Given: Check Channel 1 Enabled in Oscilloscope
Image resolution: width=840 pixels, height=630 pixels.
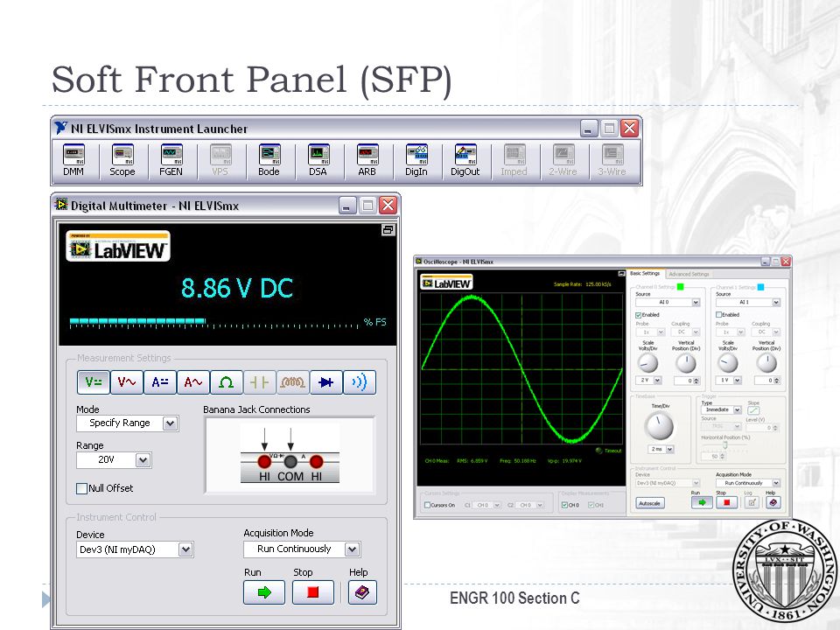Looking at the screenshot, I should point(718,315).
